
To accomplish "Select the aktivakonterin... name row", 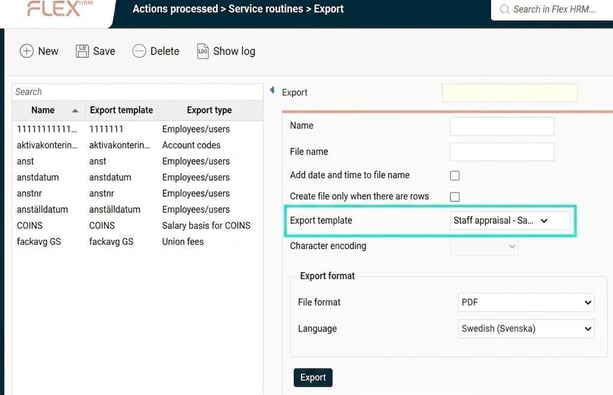I will (x=47, y=145).
